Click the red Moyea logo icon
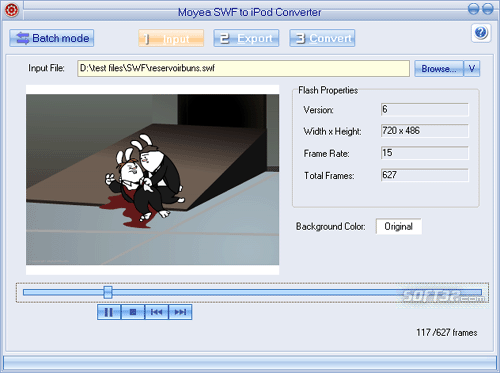 point(11,10)
